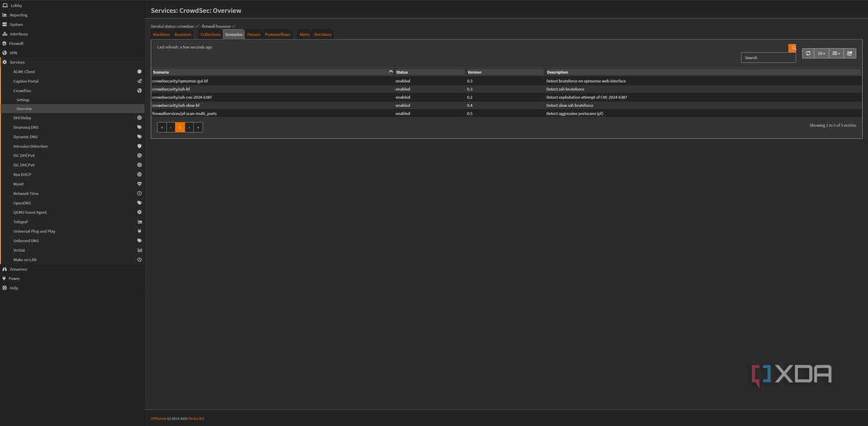Screen dimensions: 868x426
Task: Open the Firewall menu
Action: click(16, 43)
